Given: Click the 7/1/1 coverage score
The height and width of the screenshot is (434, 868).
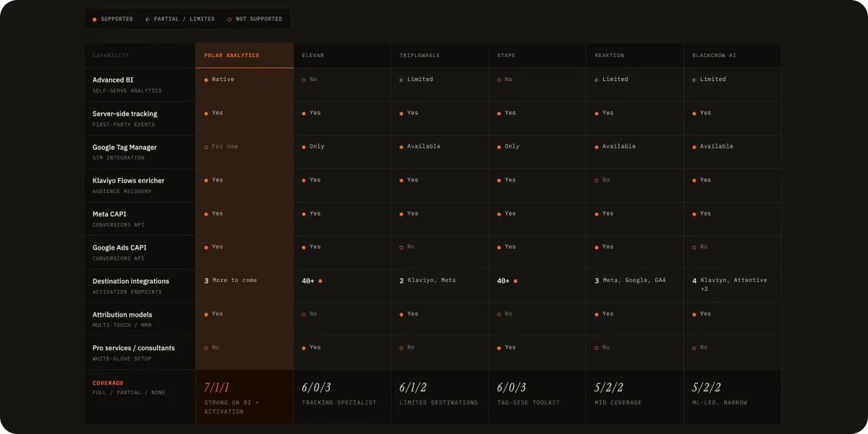Looking at the screenshot, I should pyautogui.click(x=217, y=387).
